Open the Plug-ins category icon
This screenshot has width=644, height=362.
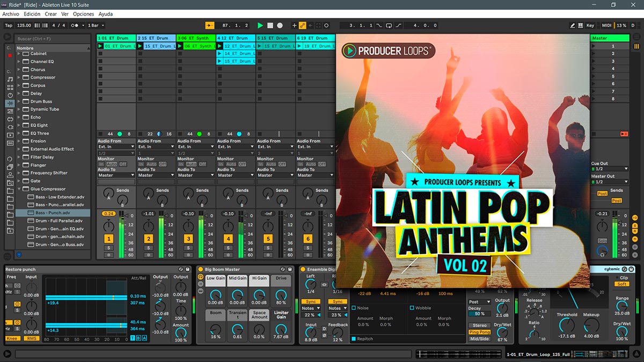coord(10,127)
